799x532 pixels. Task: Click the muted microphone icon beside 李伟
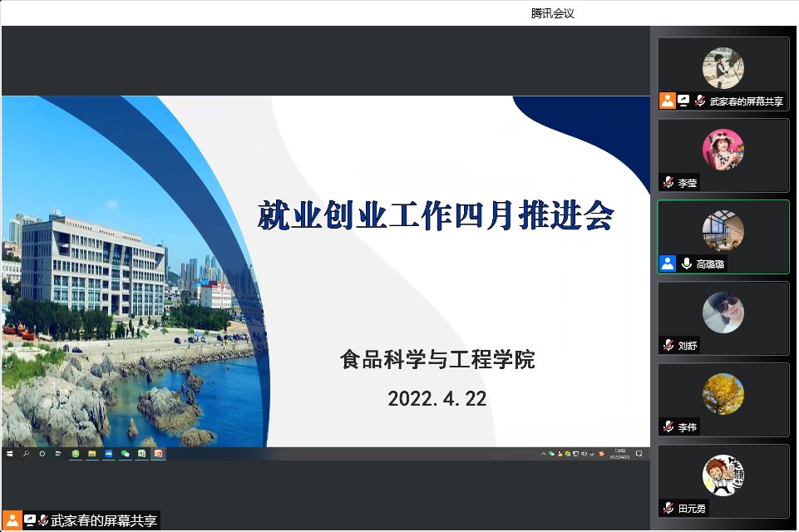(x=668, y=427)
